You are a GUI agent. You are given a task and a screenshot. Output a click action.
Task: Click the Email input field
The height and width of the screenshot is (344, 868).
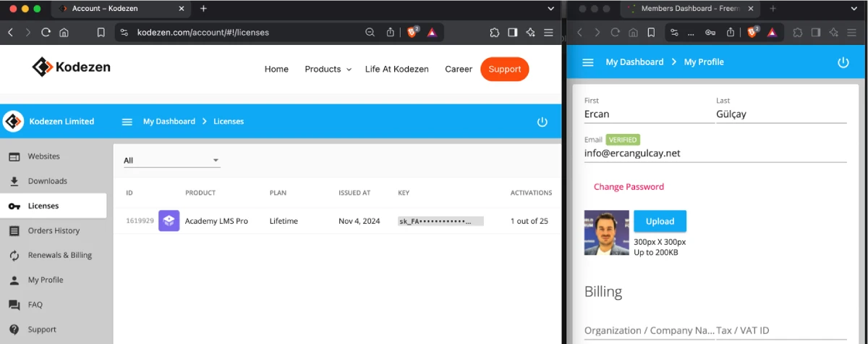tap(715, 154)
